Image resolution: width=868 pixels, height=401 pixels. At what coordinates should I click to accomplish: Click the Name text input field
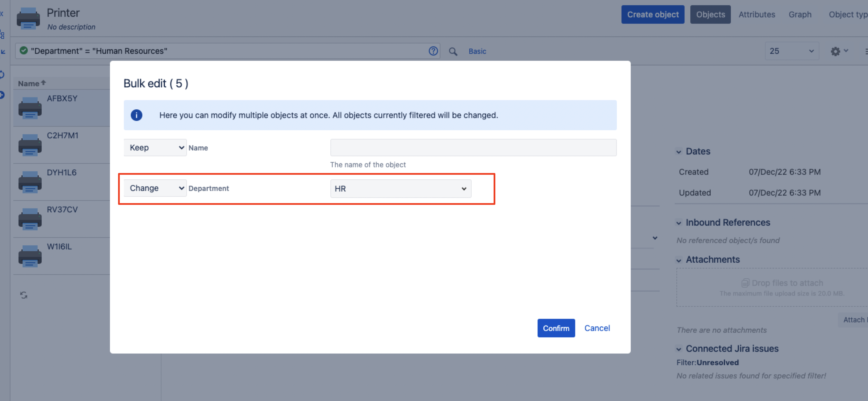point(473,148)
